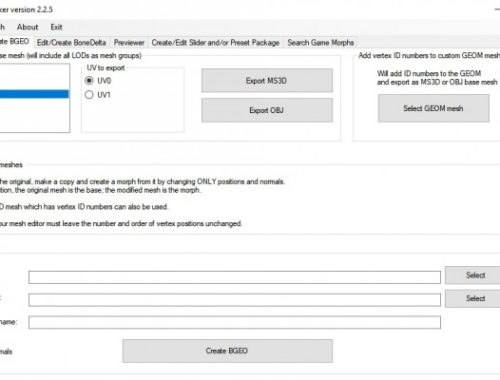Switch to the Previewer tab
The width and height of the screenshot is (500, 380).
pos(129,43)
